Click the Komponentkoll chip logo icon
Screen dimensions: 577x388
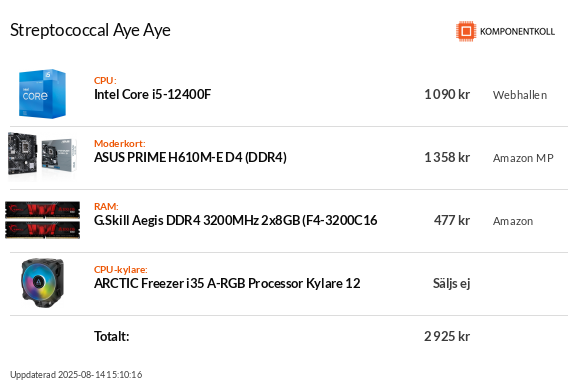466,31
